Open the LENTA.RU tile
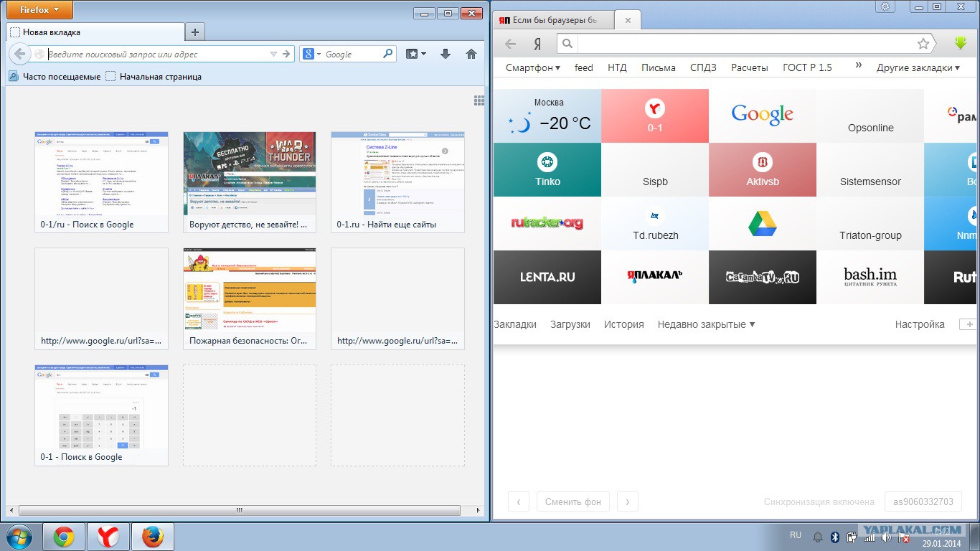 coord(547,278)
